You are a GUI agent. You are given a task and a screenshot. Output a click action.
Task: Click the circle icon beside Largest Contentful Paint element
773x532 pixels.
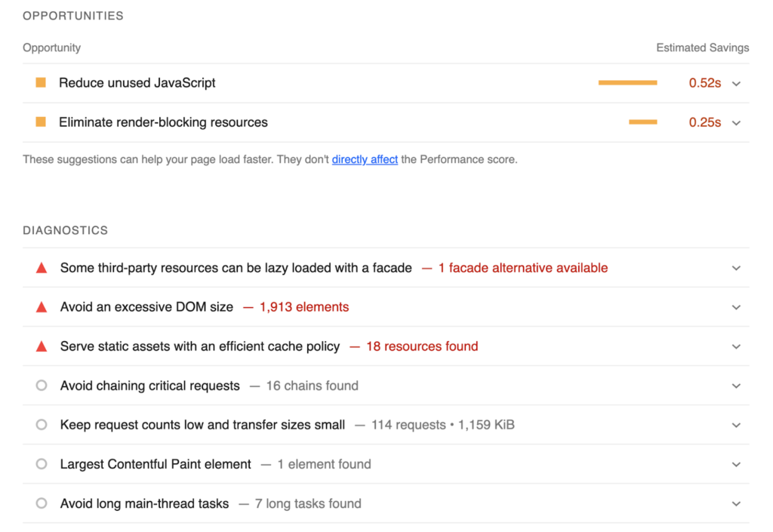(42, 464)
